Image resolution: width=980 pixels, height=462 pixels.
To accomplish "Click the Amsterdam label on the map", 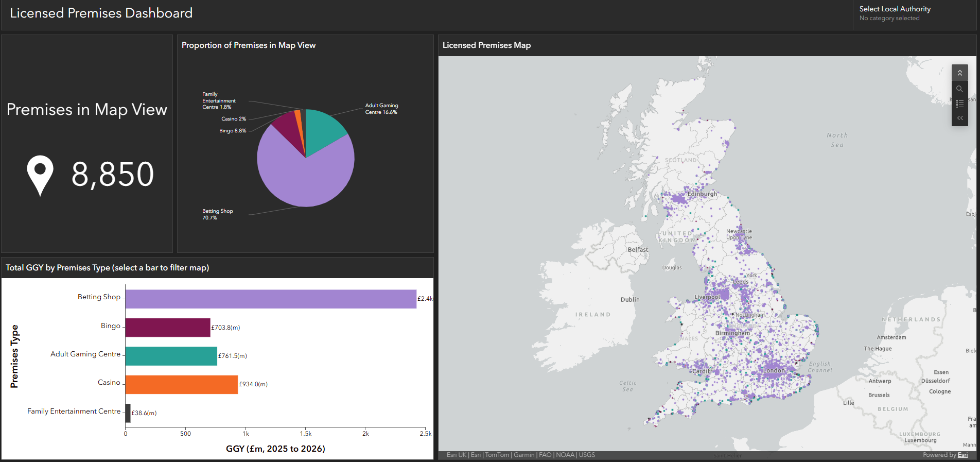I will tap(891, 338).
